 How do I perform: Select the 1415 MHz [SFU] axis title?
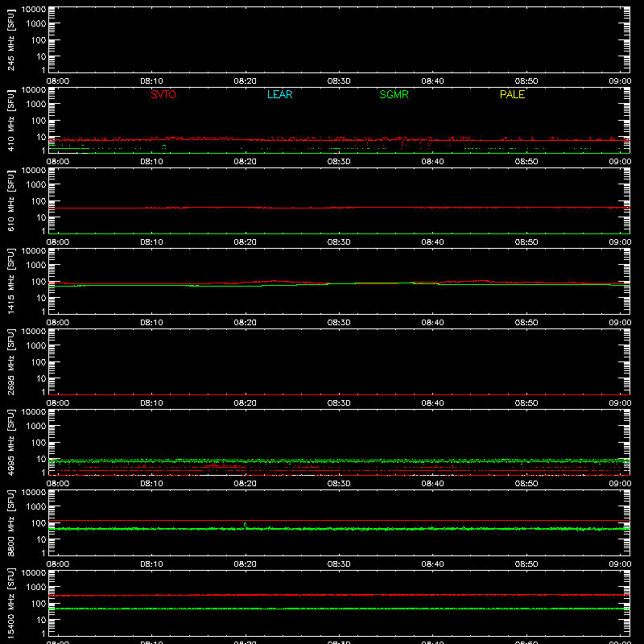point(10,281)
